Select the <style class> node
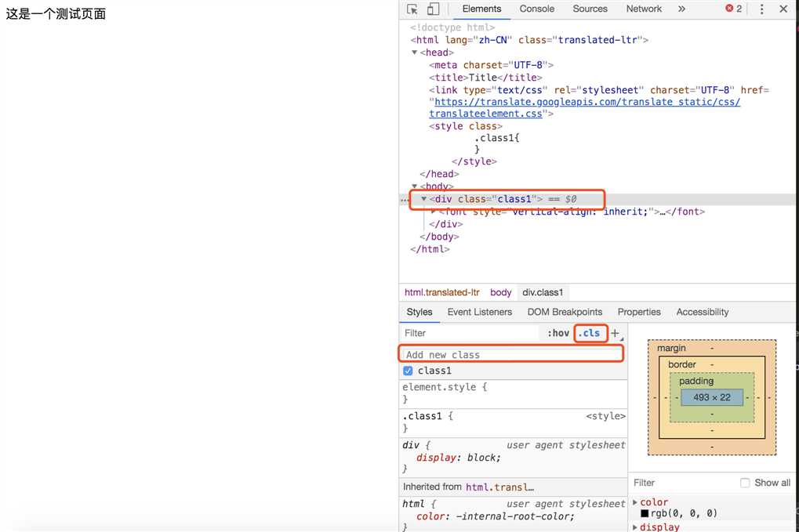The width and height of the screenshot is (799, 532). pos(465,125)
